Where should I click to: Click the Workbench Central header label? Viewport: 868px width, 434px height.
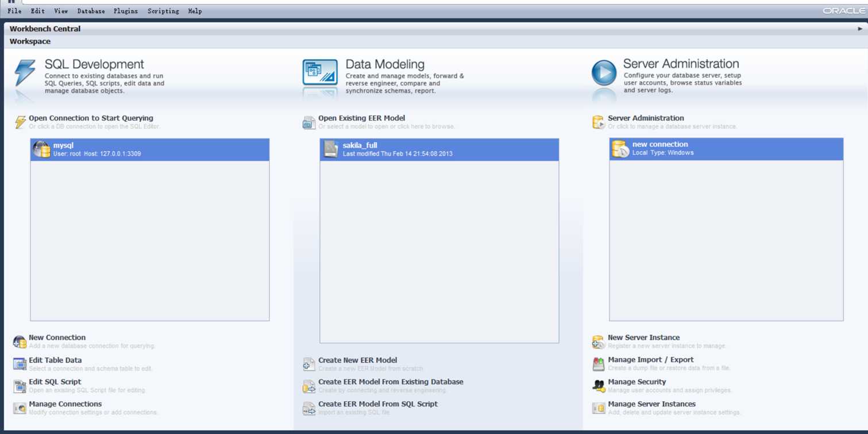point(45,29)
